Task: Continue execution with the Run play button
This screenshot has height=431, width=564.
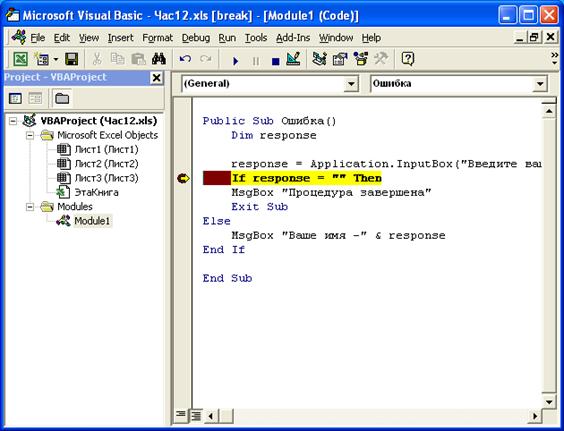Action: (235, 61)
